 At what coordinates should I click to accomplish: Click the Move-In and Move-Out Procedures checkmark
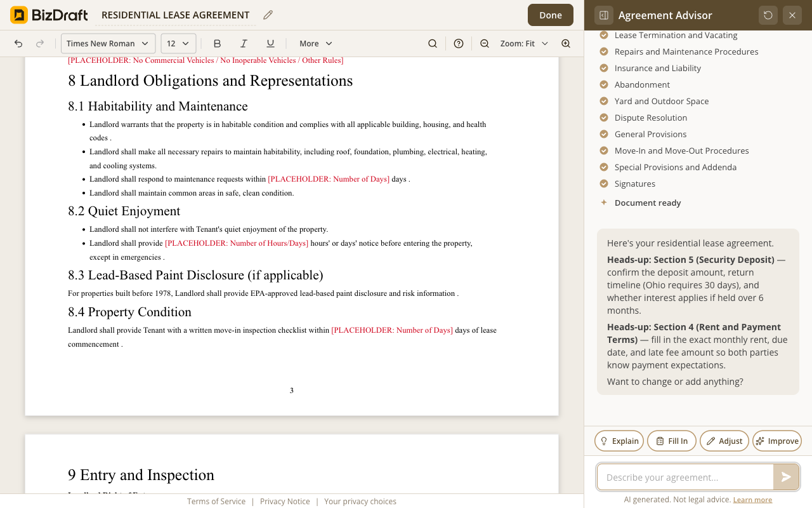pos(604,151)
